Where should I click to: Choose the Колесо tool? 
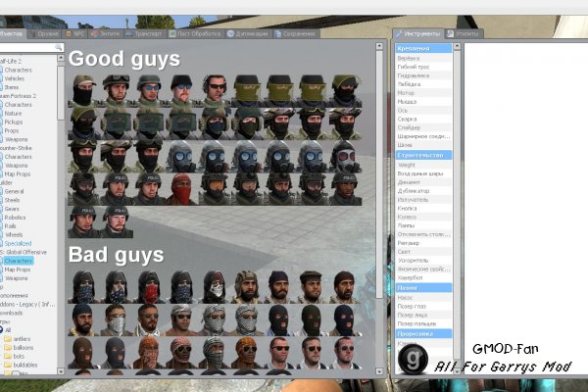point(423,217)
